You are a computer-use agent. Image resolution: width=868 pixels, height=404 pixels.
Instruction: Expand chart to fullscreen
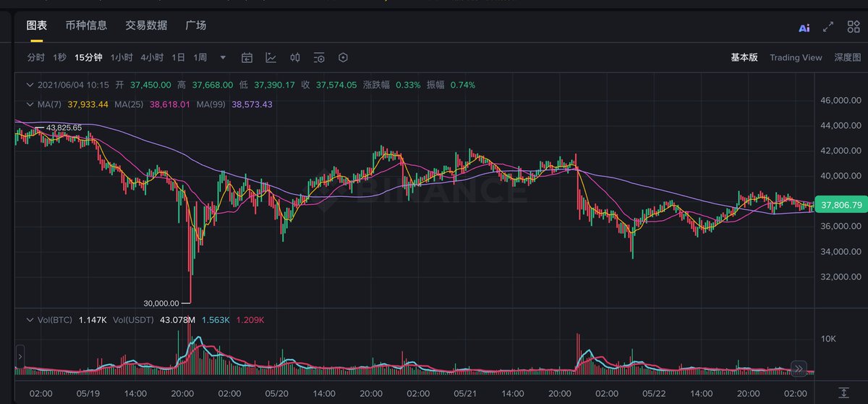click(830, 28)
